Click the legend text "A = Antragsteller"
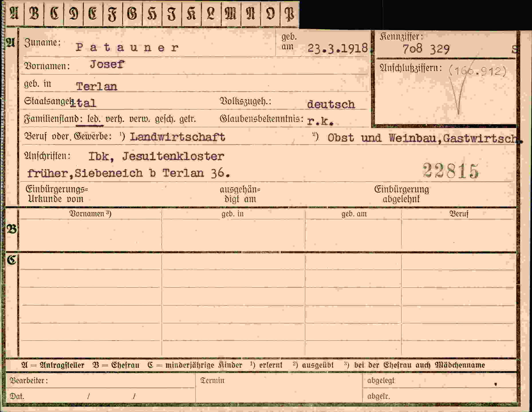This screenshot has height=412, width=532. pyautogui.click(x=53, y=365)
